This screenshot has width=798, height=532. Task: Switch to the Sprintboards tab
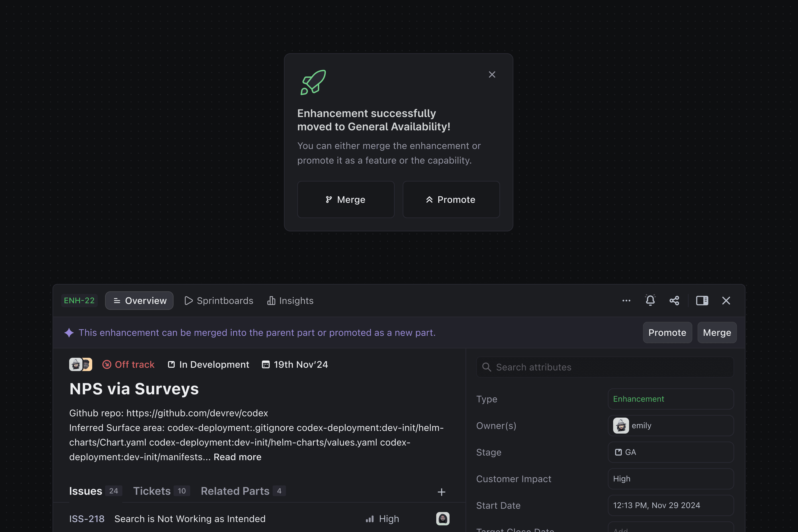(219, 301)
